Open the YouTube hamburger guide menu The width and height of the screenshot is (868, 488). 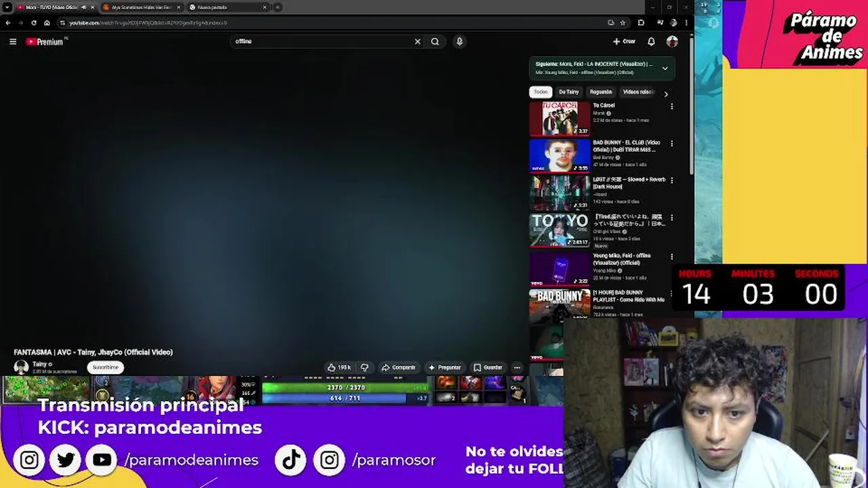pyautogui.click(x=13, y=41)
